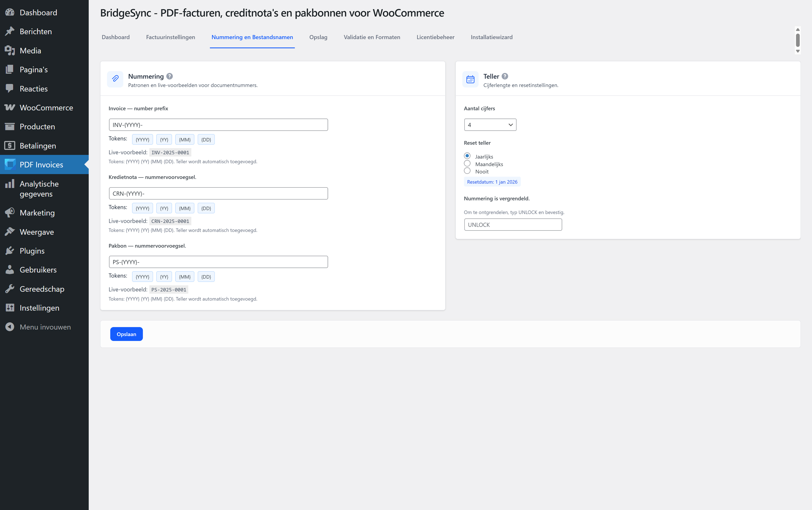Switch to the Factuurinstellingen tab
This screenshot has width=812, height=510.
pyautogui.click(x=170, y=37)
